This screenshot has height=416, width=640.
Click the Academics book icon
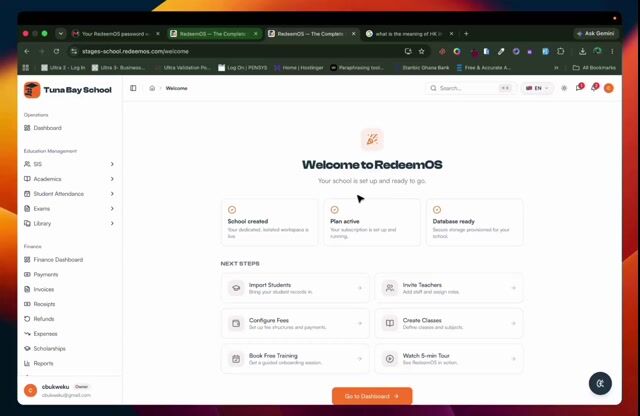[27, 179]
